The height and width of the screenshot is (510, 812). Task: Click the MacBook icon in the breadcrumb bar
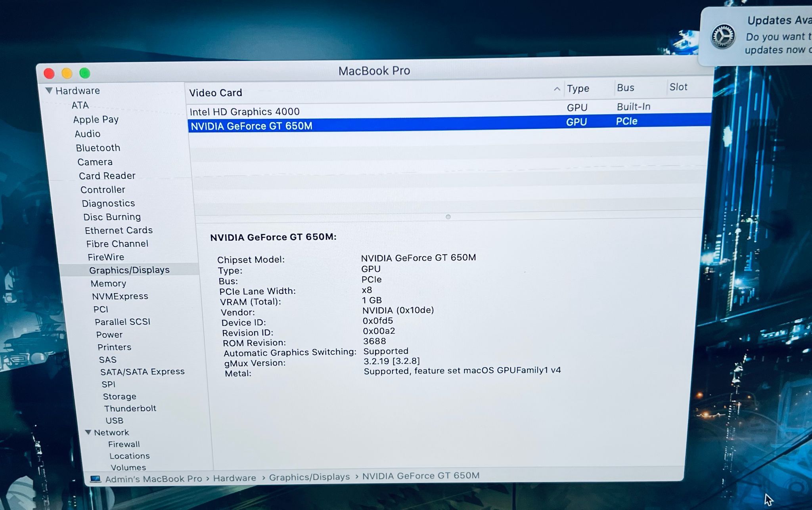(96, 478)
